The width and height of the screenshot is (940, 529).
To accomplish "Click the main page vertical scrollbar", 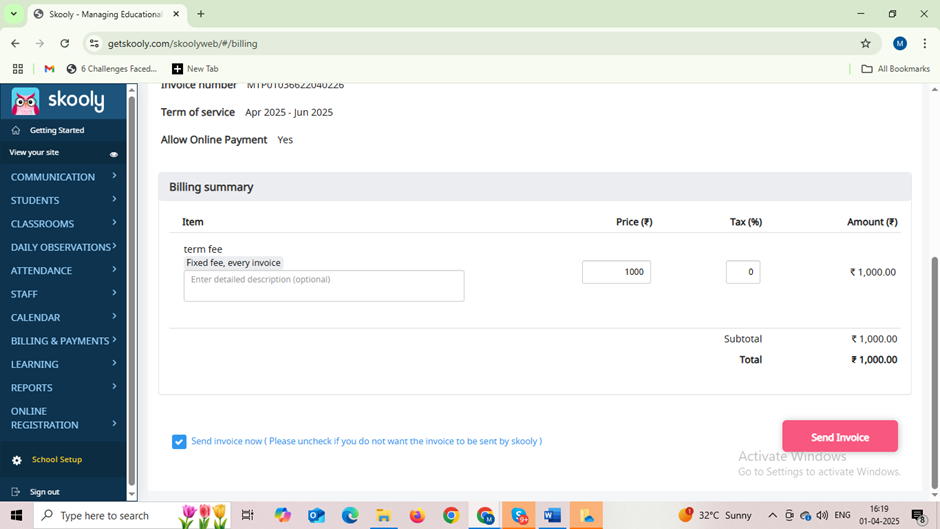I will (x=934, y=372).
